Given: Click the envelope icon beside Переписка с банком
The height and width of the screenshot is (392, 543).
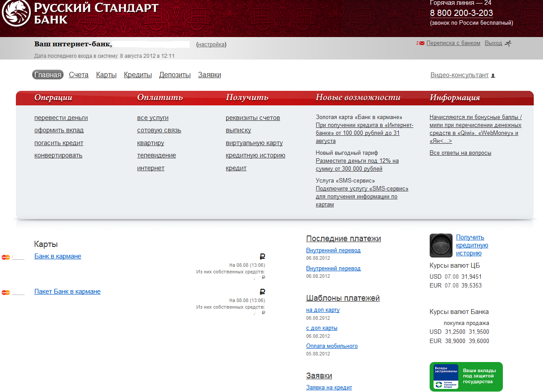Looking at the screenshot, I should tap(422, 43).
